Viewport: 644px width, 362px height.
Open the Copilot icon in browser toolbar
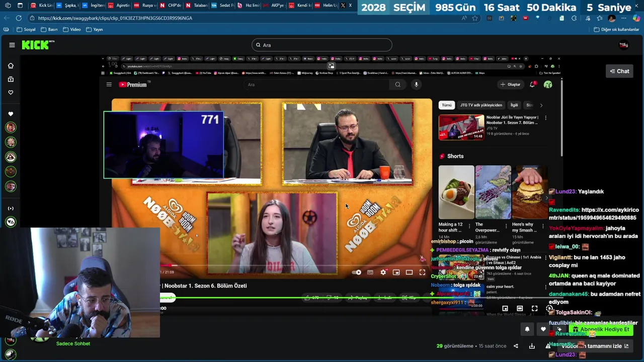point(636,18)
